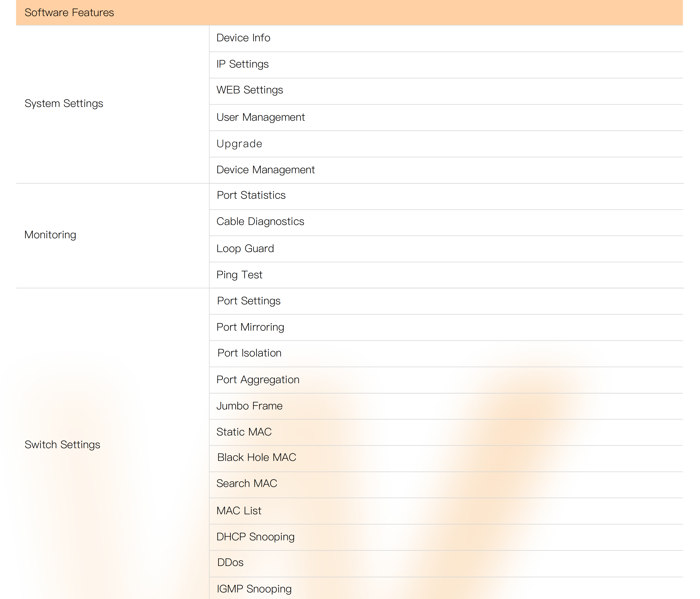The height and width of the screenshot is (599, 700).
Task: Click the Upgrade row text
Action: click(239, 144)
